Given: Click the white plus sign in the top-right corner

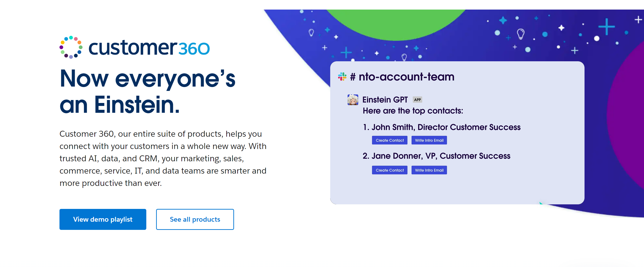Looking at the screenshot, I should 638,20.
